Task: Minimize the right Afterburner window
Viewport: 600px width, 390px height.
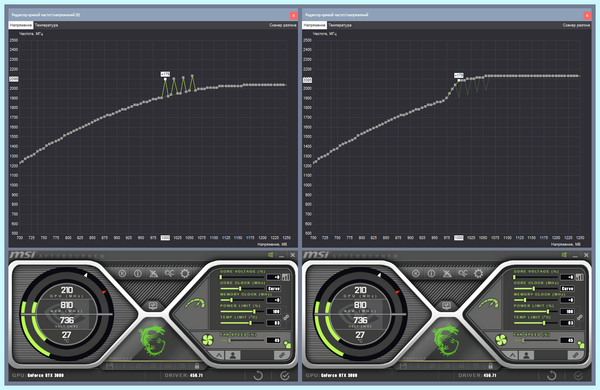Action: coord(575,255)
